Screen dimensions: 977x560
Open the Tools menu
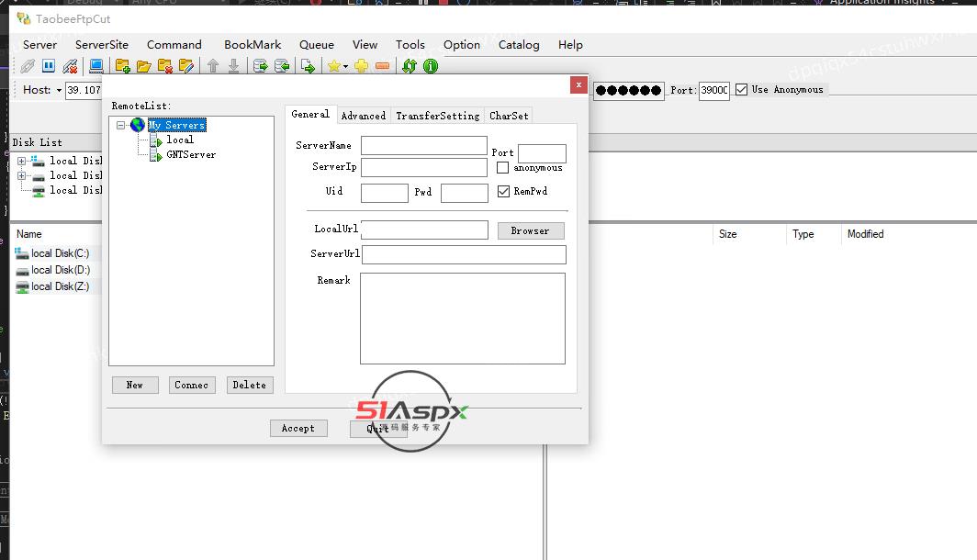click(x=410, y=45)
